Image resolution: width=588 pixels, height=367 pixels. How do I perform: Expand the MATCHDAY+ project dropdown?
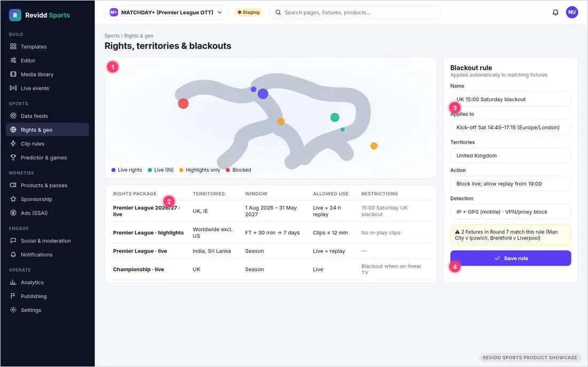(166, 12)
